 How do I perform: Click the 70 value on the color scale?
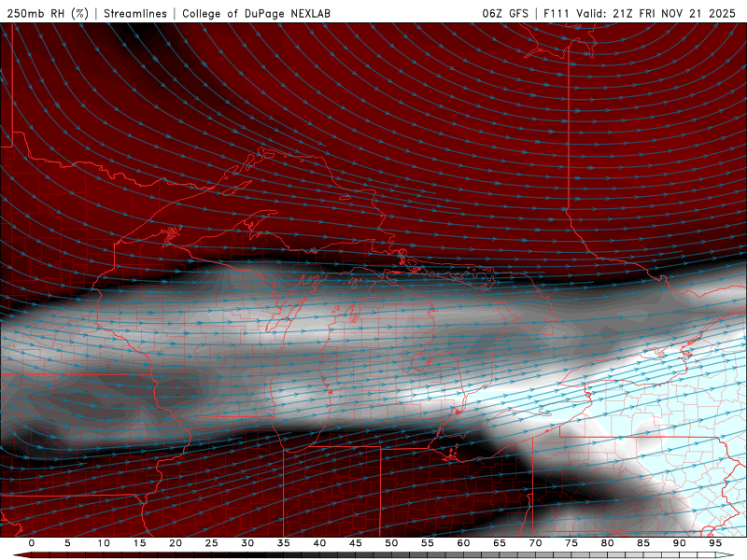click(x=535, y=543)
